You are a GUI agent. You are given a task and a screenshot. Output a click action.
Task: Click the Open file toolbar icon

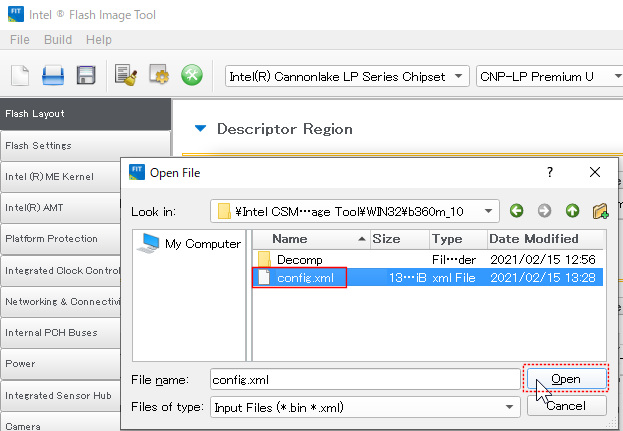tap(53, 76)
